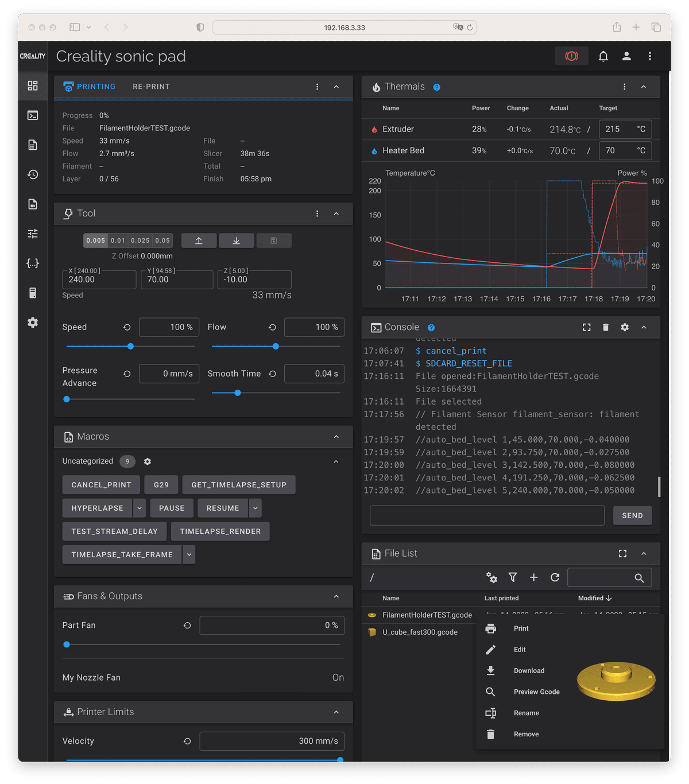
Task: Save the Z offset value
Action: pyautogui.click(x=274, y=240)
